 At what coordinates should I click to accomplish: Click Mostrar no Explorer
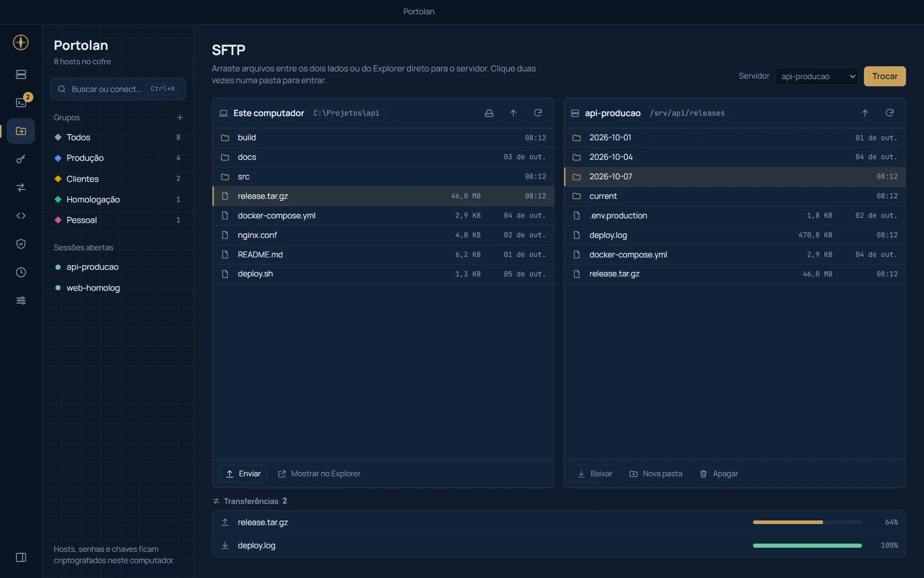point(319,474)
